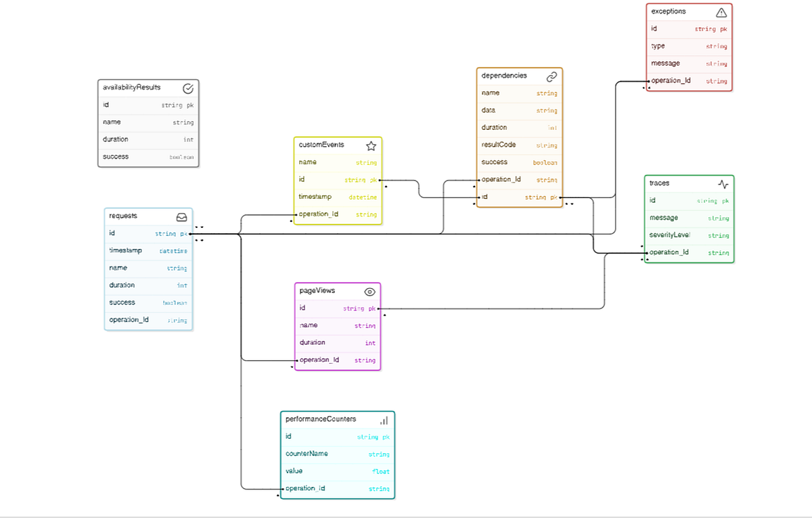Viewport: 812px width, 518px height.
Task: Select the star icon on customEvents table
Action: pos(370,145)
